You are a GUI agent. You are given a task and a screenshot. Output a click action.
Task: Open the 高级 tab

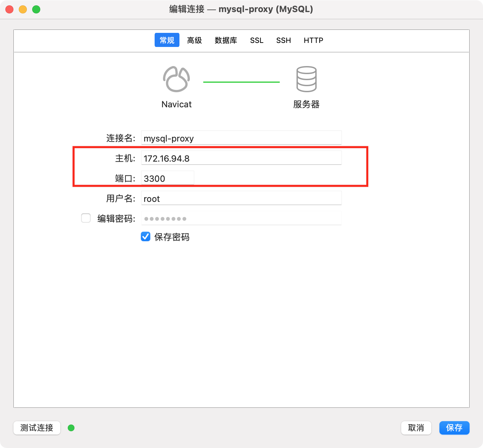pyautogui.click(x=195, y=40)
